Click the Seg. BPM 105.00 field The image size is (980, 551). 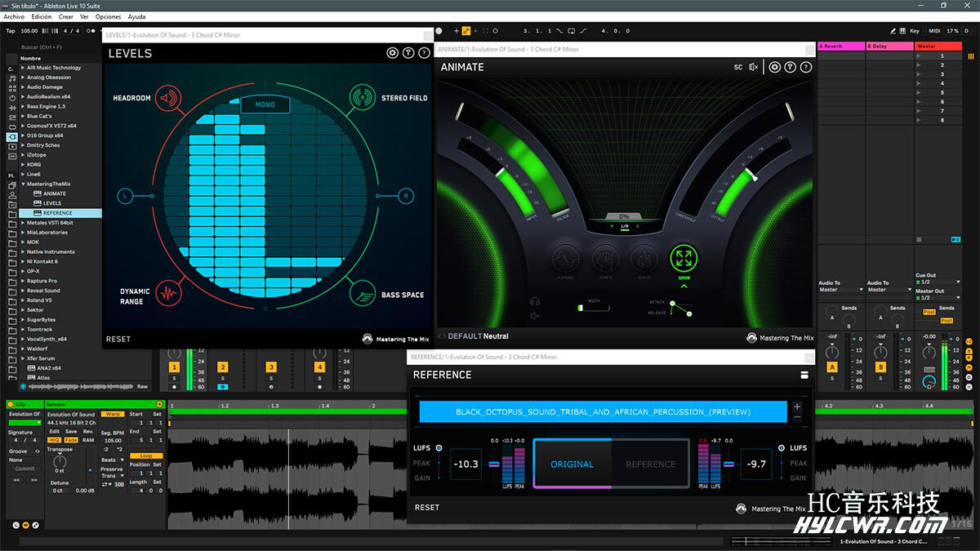[113, 441]
